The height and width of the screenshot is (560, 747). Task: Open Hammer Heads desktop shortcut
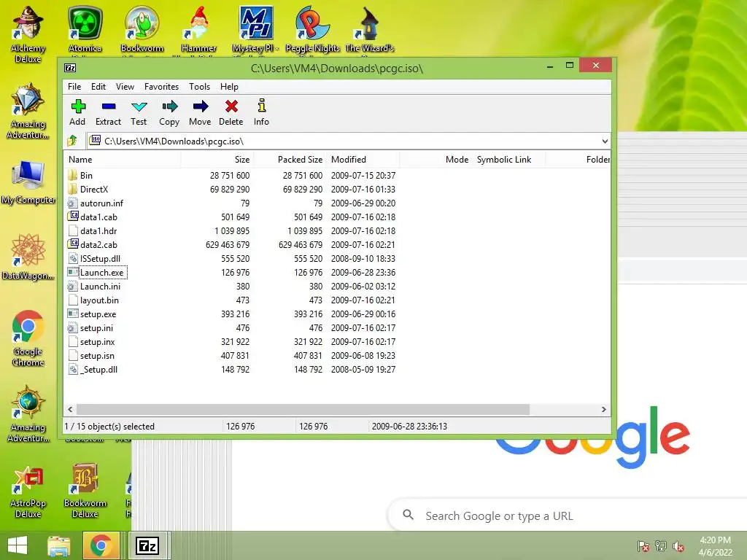198,29
